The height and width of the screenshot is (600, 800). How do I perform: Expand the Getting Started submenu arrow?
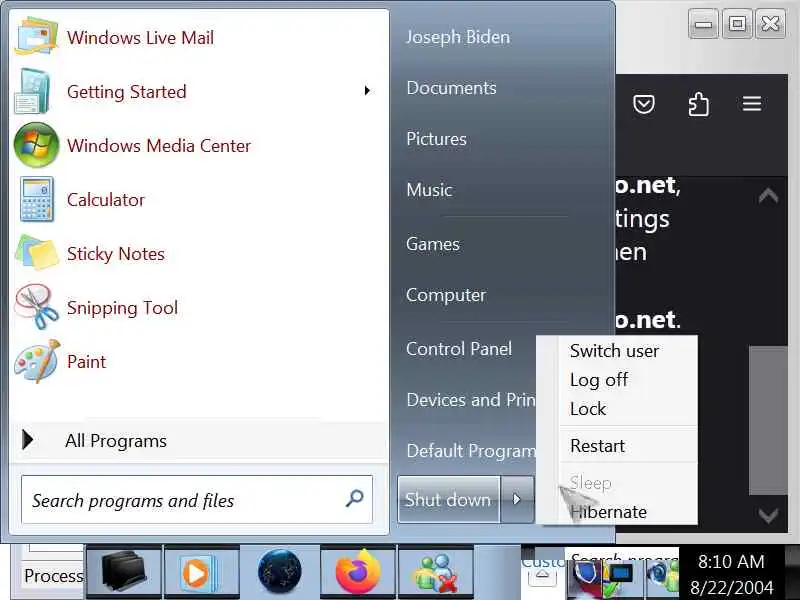[x=367, y=91]
